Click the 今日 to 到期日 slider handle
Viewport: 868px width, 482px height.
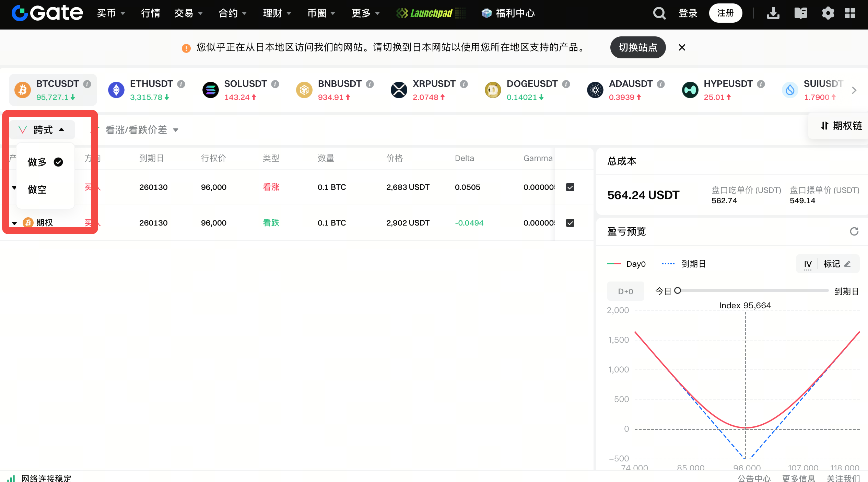click(x=678, y=291)
